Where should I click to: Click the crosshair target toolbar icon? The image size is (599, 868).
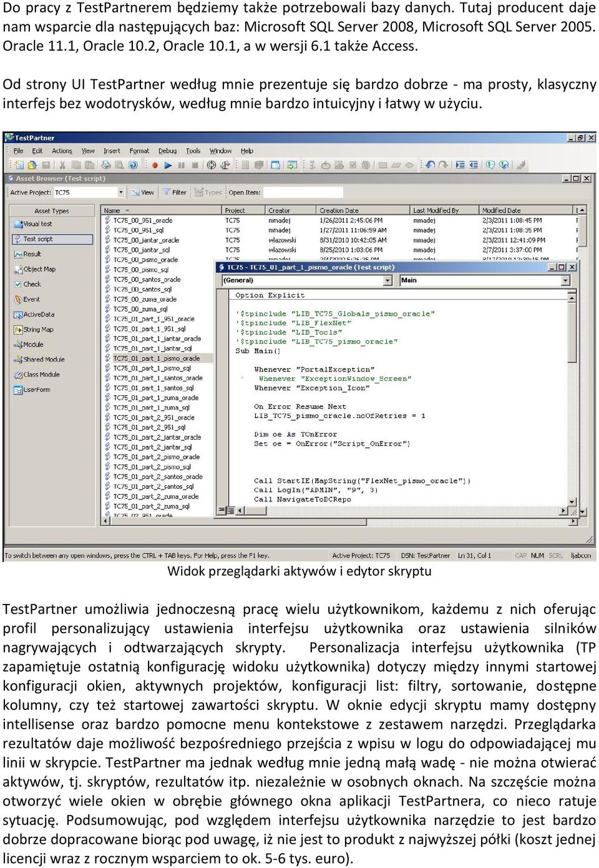coord(212,165)
